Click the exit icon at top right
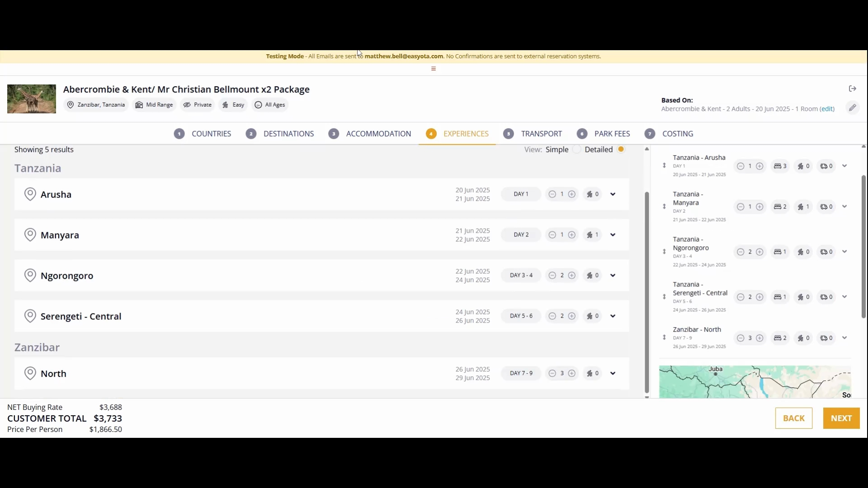 (853, 89)
